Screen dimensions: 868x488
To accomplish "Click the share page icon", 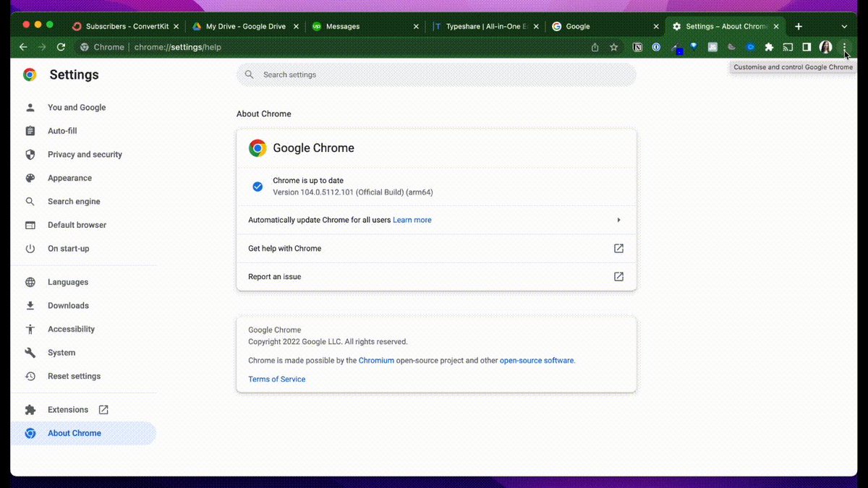I will point(595,47).
